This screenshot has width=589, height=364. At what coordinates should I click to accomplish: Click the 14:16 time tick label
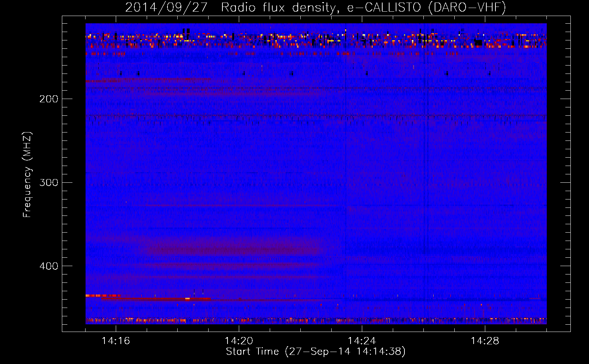click(x=116, y=341)
